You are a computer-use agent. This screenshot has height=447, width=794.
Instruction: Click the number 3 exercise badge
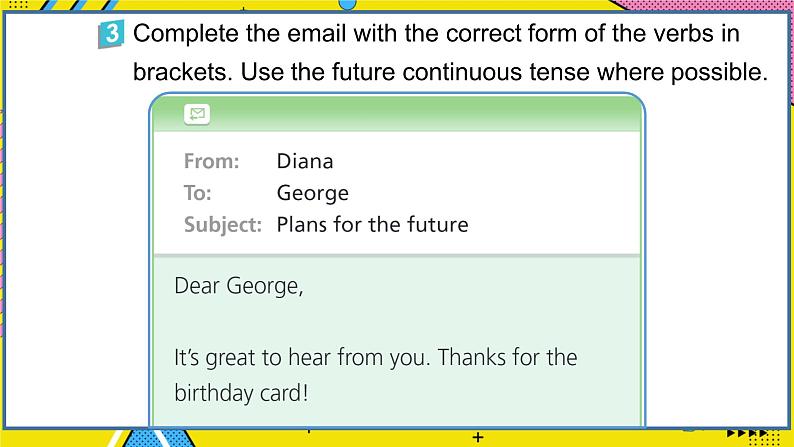click(112, 35)
